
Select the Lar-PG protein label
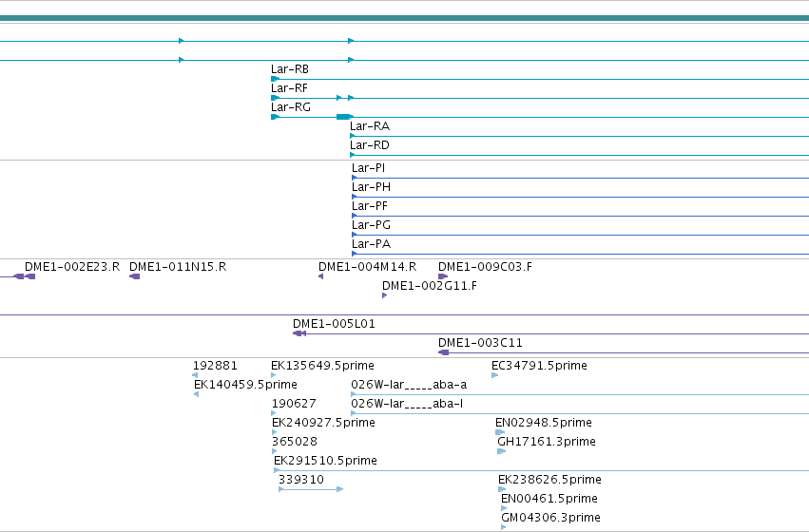coord(371,225)
